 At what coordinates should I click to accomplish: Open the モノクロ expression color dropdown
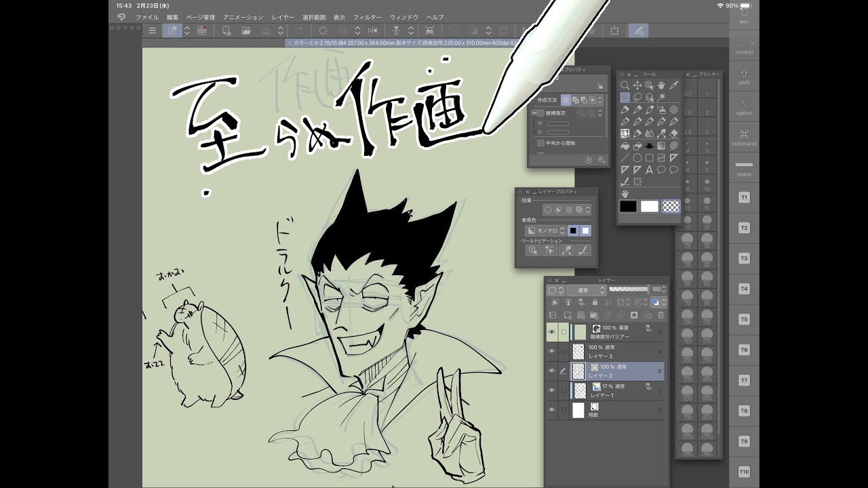click(x=546, y=230)
